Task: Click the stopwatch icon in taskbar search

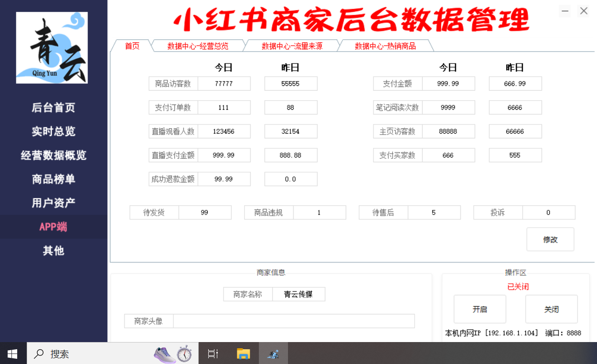Action: (184, 354)
